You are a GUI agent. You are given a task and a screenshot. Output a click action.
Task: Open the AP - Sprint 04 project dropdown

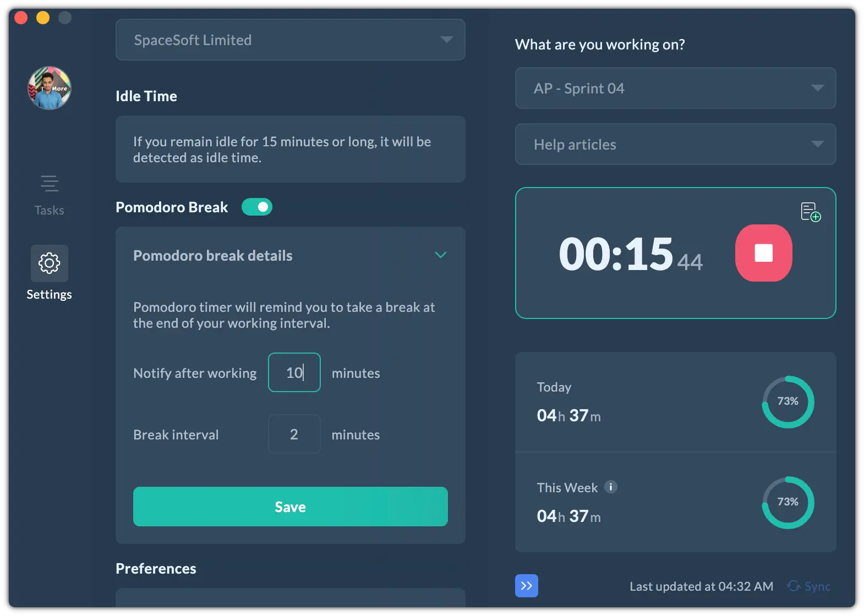675,88
